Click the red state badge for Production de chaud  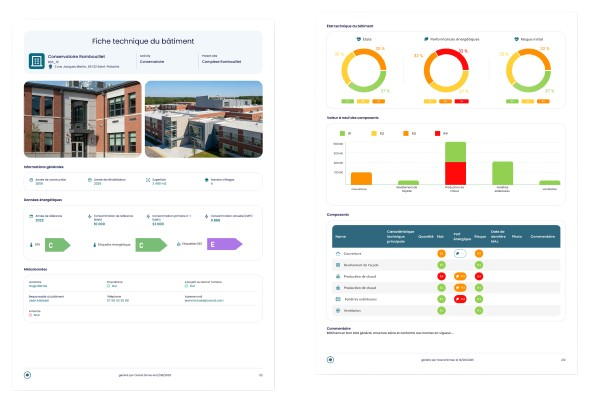(x=441, y=277)
